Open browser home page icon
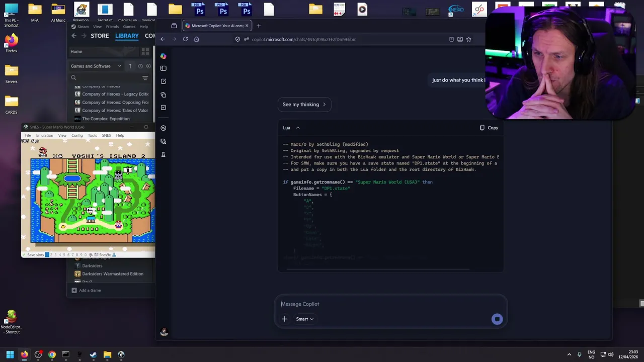Screen dimensions: 644x362 click(x=197, y=39)
